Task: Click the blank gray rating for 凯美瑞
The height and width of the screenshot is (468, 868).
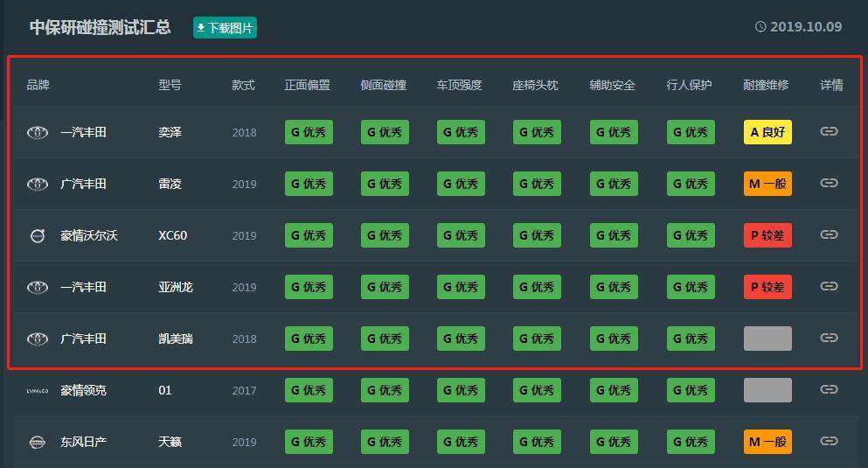Action: click(767, 339)
